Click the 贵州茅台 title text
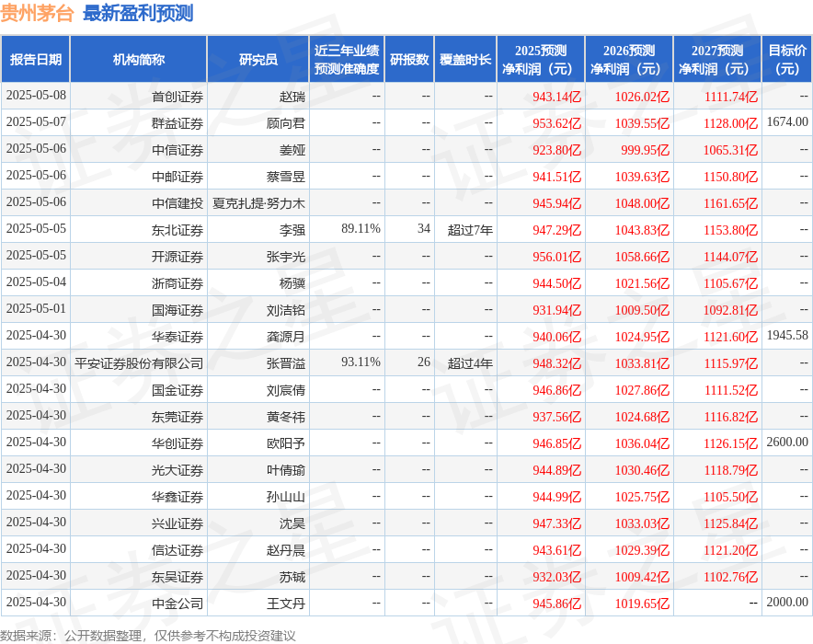Image resolution: width=813 pixels, height=644 pixels. (x=37, y=13)
